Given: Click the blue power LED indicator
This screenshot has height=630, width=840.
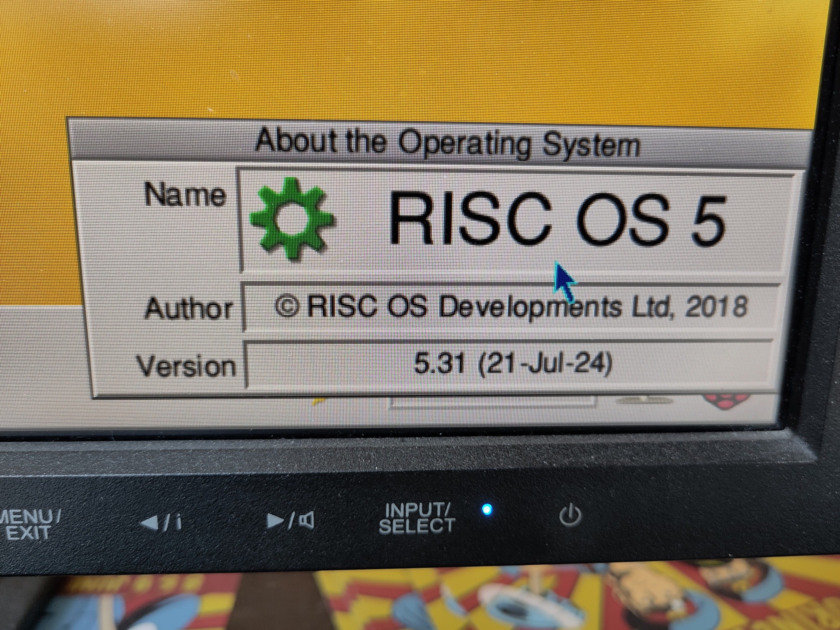Looking at the screenshot, I should click(487, 509).
